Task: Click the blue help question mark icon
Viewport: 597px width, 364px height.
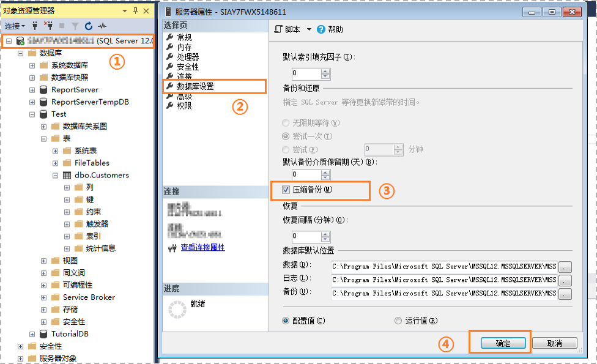Action: click(321, 29)
